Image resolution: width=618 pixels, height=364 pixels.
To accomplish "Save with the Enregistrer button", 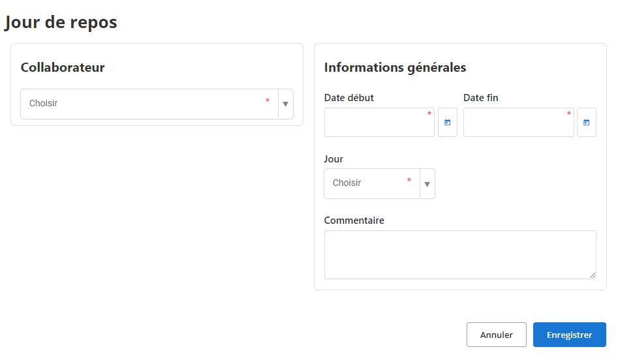I will [x=570, y=335].
